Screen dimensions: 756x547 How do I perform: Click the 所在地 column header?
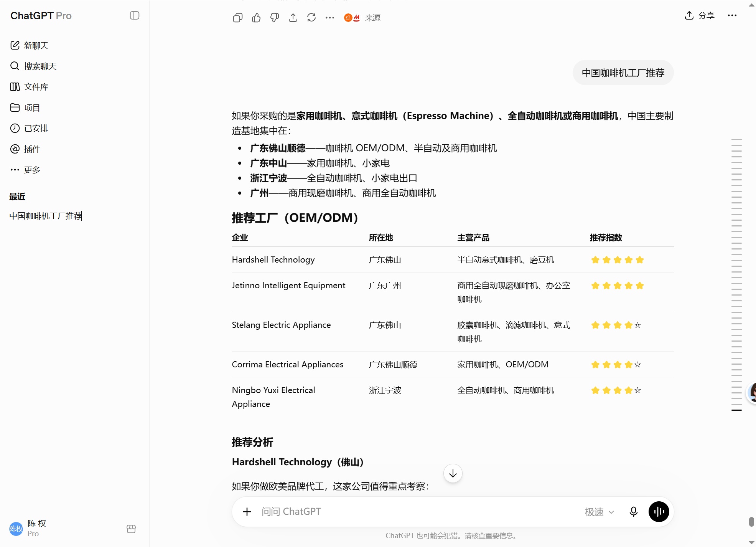(x=381, y=238)
